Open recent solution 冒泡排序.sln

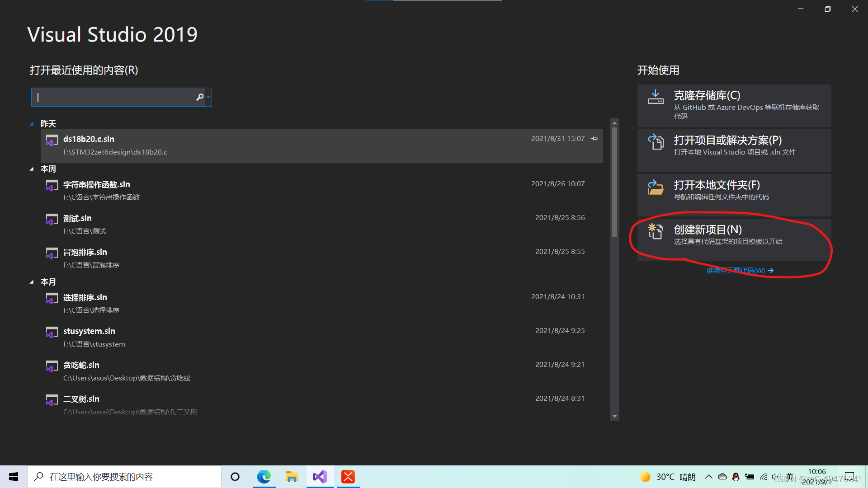click(85, 252)
